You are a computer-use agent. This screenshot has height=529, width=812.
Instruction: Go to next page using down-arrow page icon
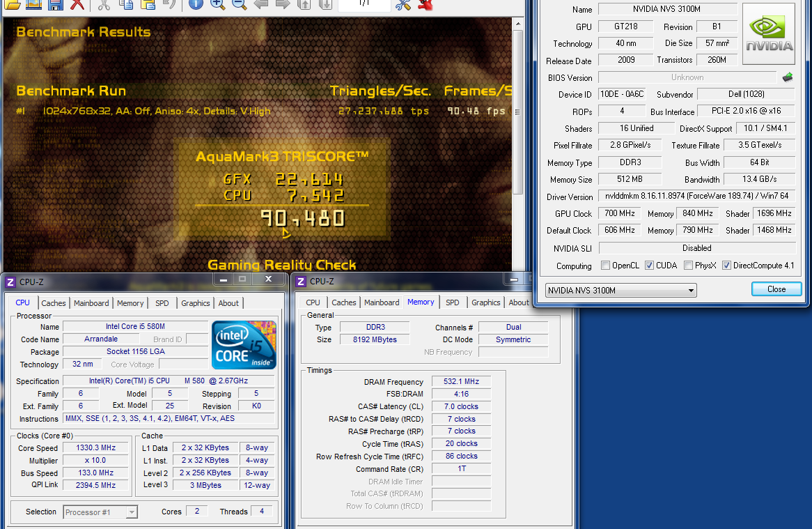pyautogui.click(x=325, y=5)
